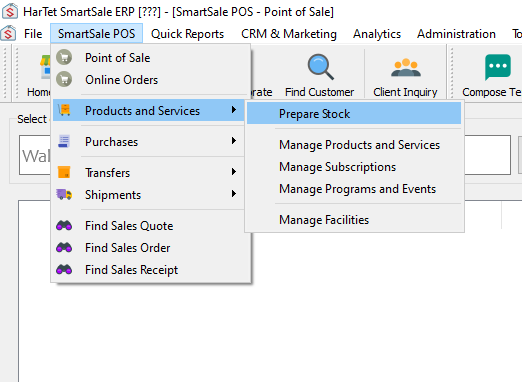Click the Find Sales Quote binoculars icon

click(x=64, y=226)
